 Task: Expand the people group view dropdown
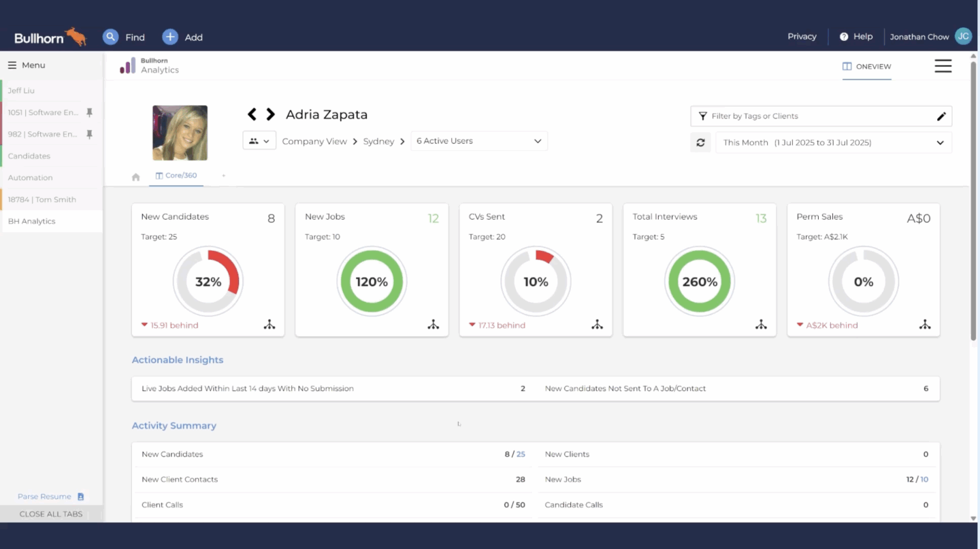point(259,141)
